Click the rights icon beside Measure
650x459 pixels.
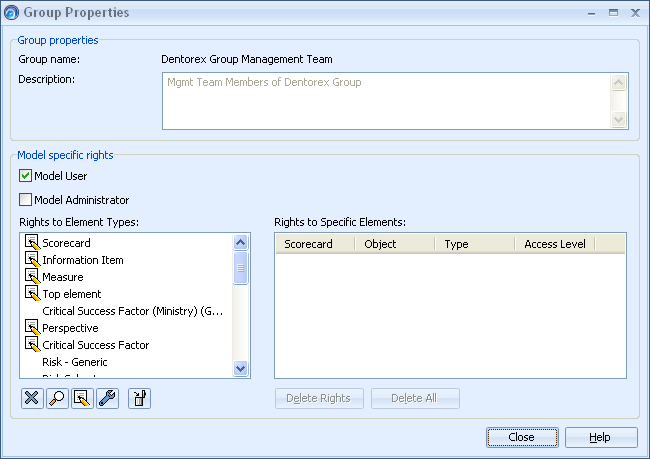[32, 277]
